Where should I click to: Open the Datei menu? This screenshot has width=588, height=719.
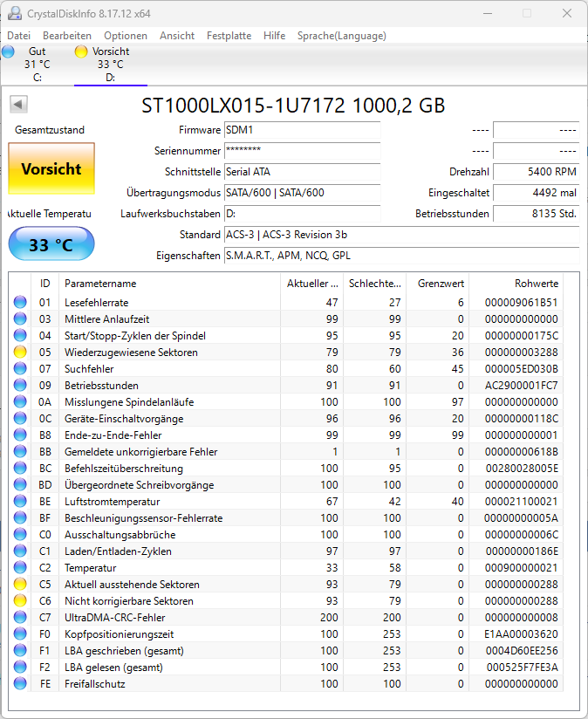19,35
